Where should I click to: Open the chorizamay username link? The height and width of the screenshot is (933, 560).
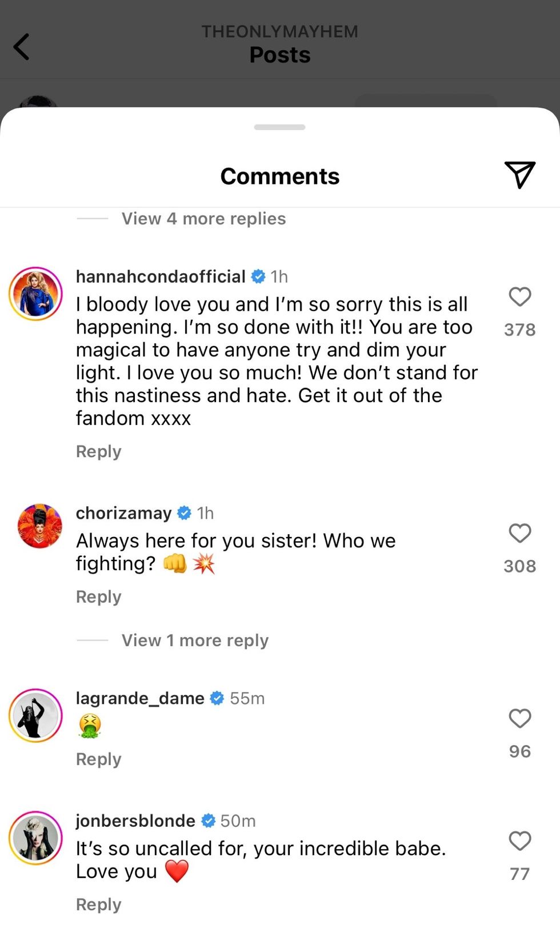tap(123, 513)
